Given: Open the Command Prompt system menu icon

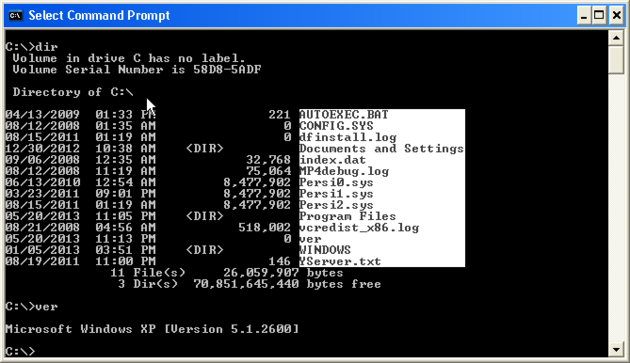Looking at the screenshot, I should [x=15, y=16].
